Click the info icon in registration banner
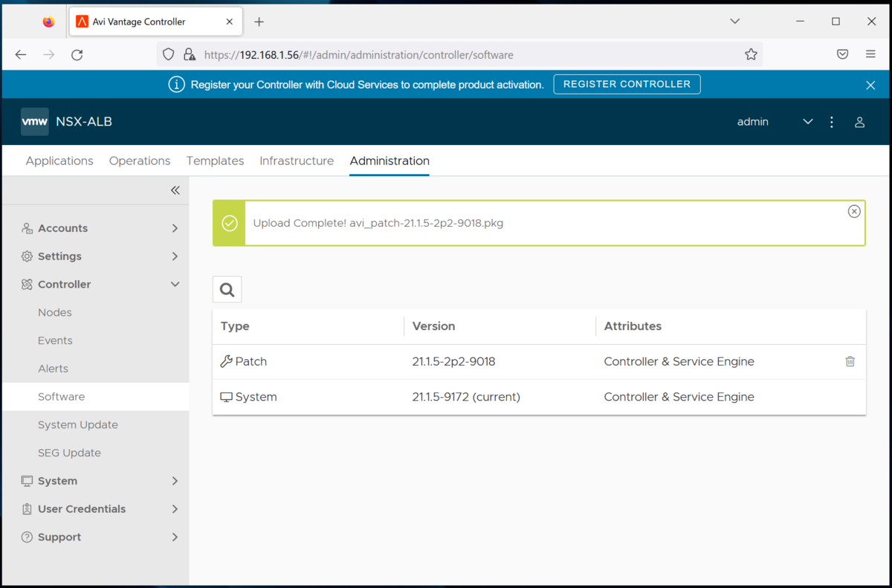The image size is (892, 588). tap(176, 85)
